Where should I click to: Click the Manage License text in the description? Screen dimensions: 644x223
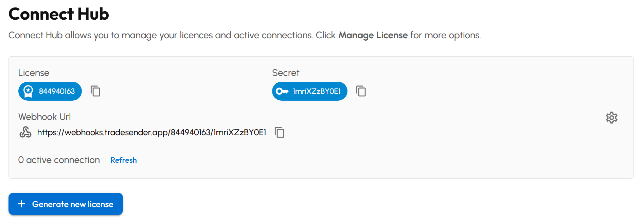[x=373, y=35]
